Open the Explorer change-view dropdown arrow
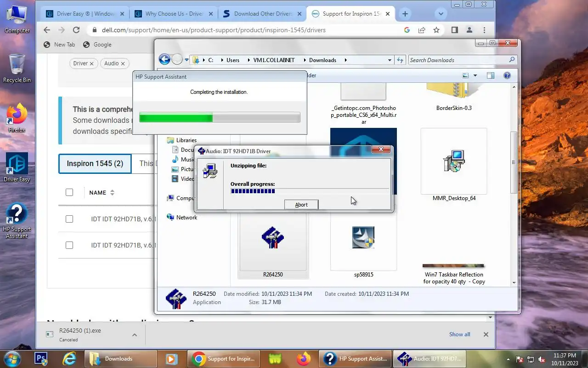588x368 pixels. [x=475, y=75]
